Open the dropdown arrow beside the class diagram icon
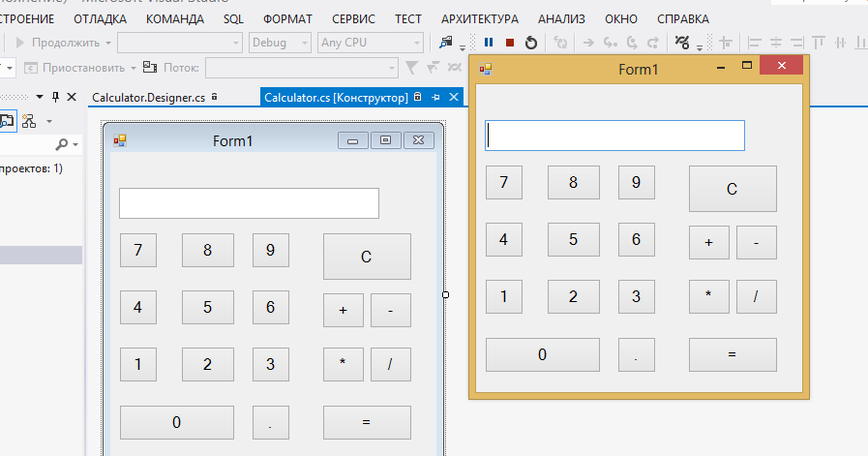This screenshot has height=456, width=868. coord(48,121)
